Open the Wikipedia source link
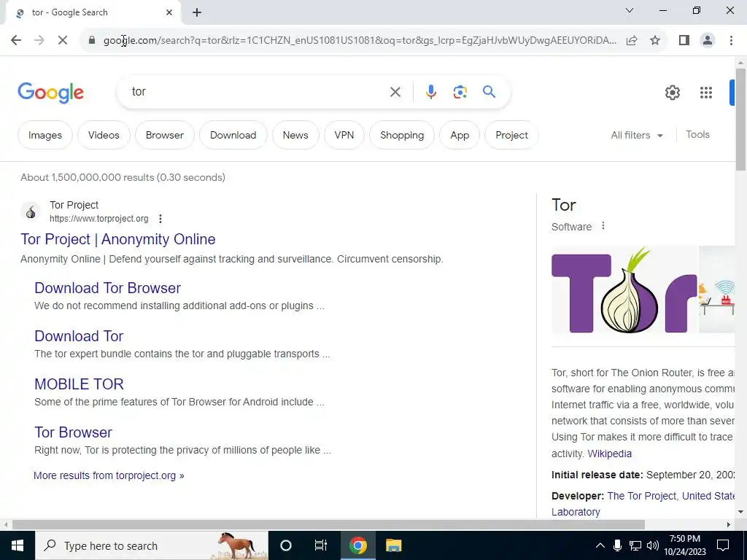Viewport: 747px width, 560px height. click(609, 454)
